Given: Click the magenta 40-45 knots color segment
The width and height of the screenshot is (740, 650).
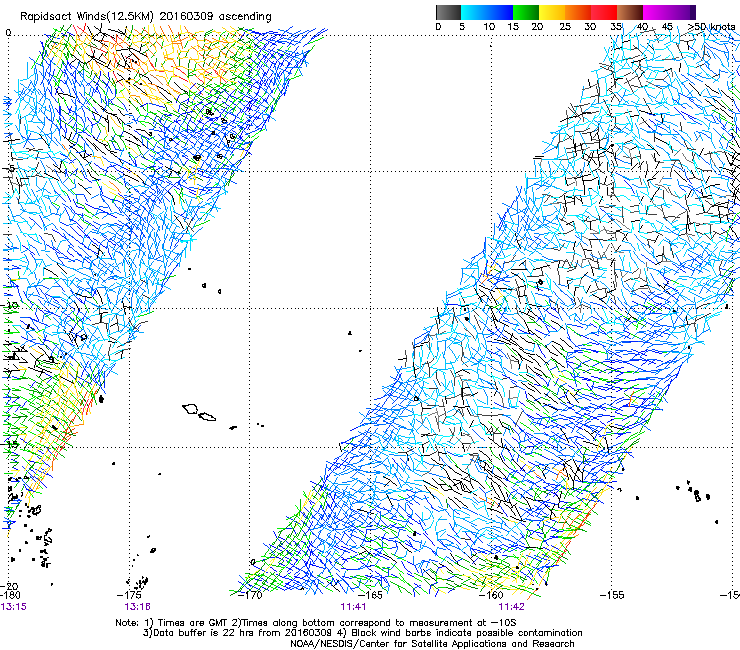Looking at the screenshot, I should click(656, 12).
